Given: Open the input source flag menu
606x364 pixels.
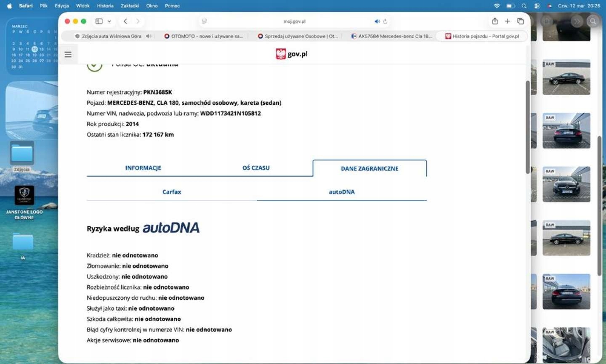Looking at the screenshot, I should tap(550, 6).
